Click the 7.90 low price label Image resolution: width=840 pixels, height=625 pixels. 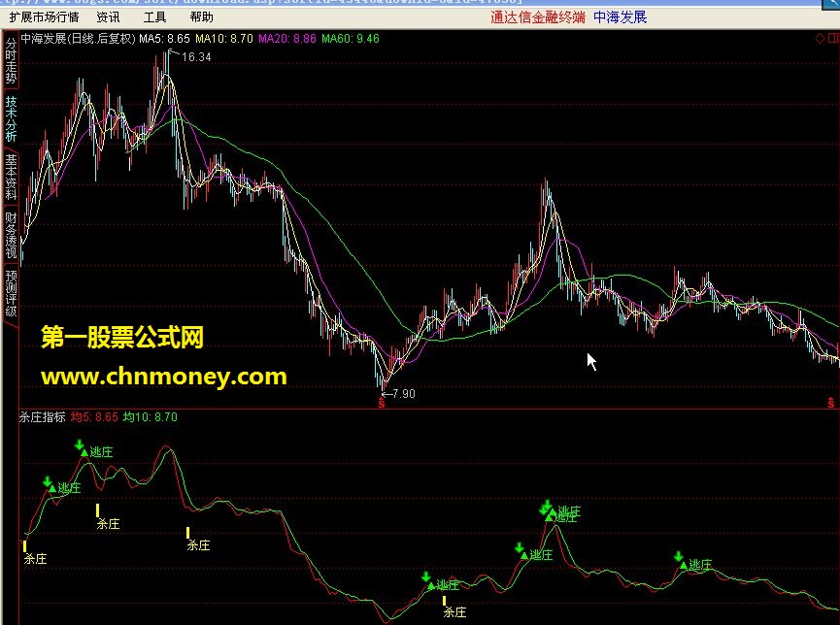(403, 394)
